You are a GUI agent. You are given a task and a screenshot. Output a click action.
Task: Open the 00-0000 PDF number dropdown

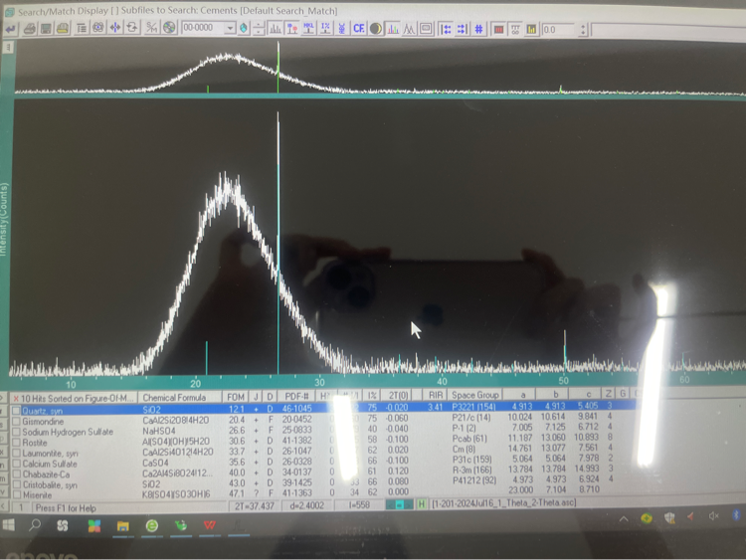(x=231, y=29)
